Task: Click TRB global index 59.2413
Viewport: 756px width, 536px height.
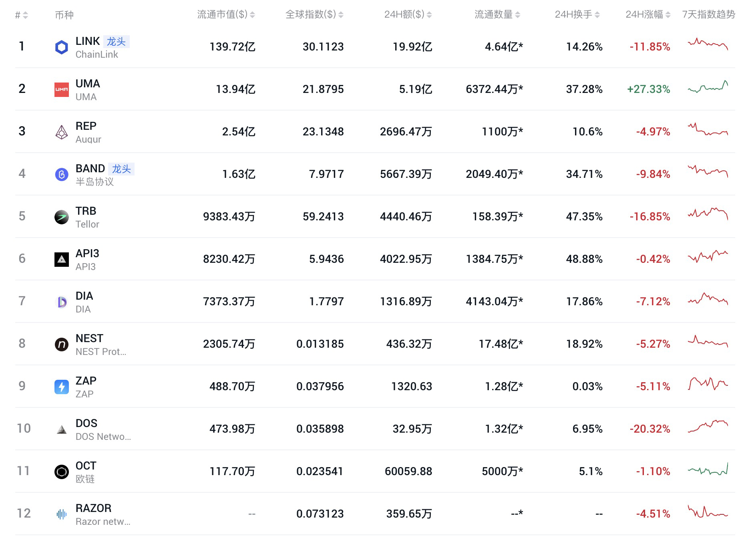Action: pyautogui.click(x=323, y=217)
